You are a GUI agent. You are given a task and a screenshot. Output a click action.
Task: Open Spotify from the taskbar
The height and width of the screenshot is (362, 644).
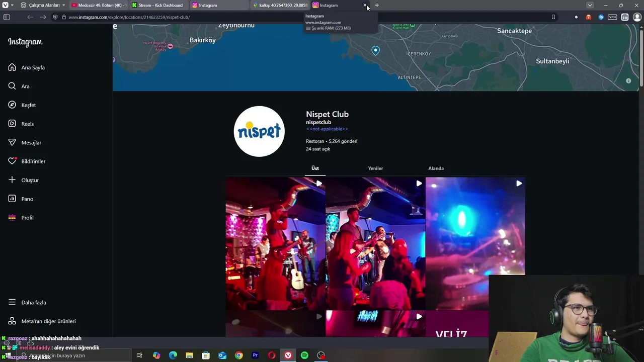[x=304, y=355]
